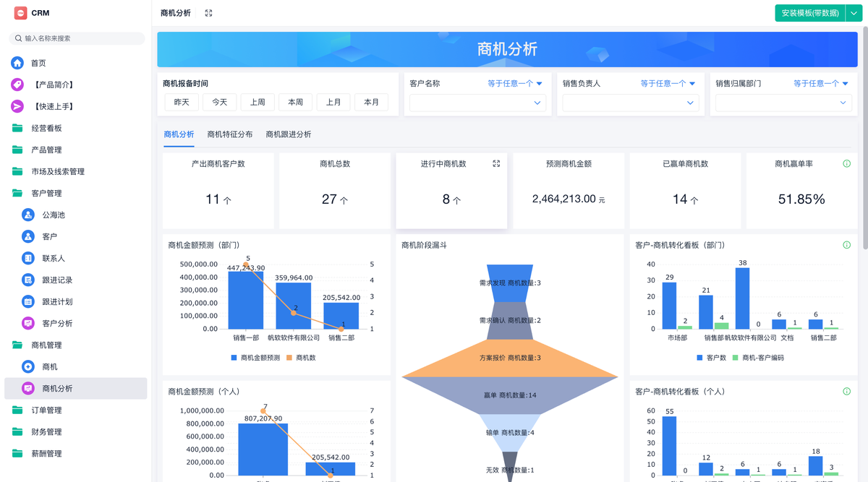
Task: Click the 产出商机客户数 value 11
Action: (x=212, y=199)
